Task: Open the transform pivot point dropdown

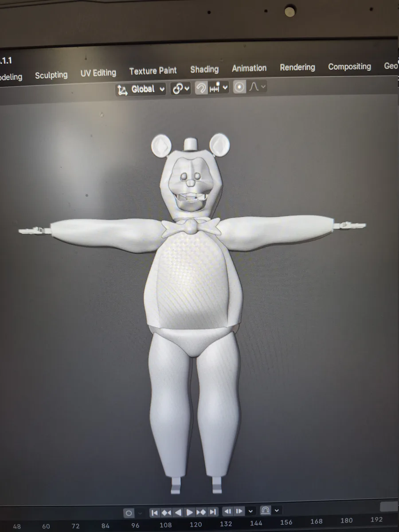Action: [x=181, y=88]
